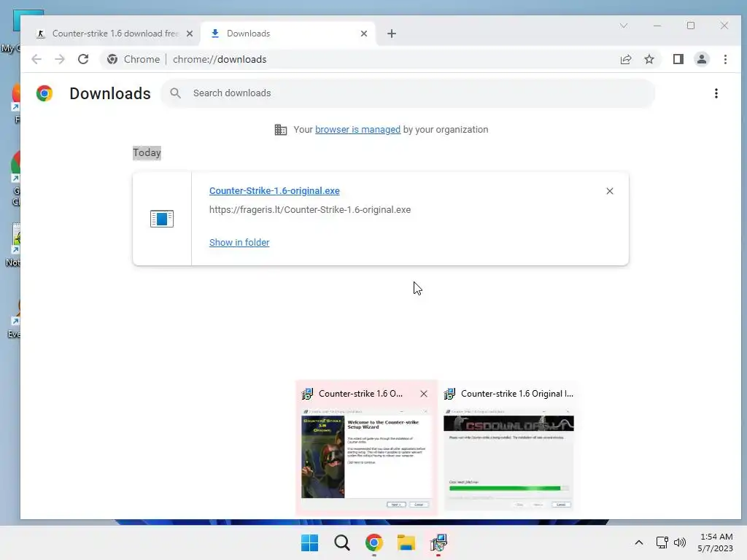
Task: Focus the Search downloads field
Action: click(408, 93)
